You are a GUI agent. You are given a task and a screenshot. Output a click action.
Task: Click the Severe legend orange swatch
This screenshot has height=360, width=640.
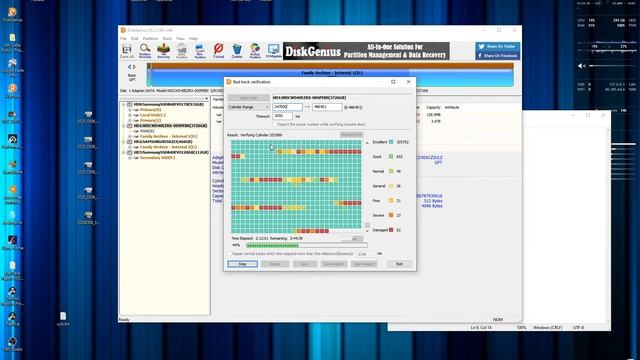click(391, 215)
